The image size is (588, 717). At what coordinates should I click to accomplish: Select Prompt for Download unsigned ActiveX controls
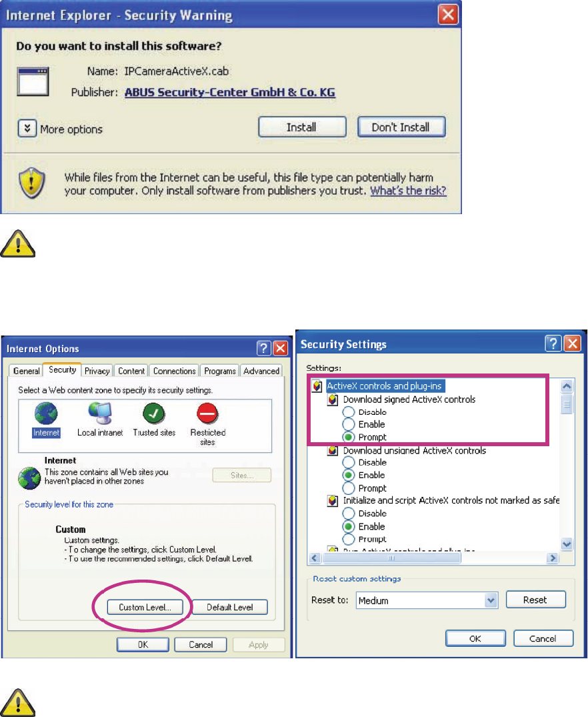point(349,488)
